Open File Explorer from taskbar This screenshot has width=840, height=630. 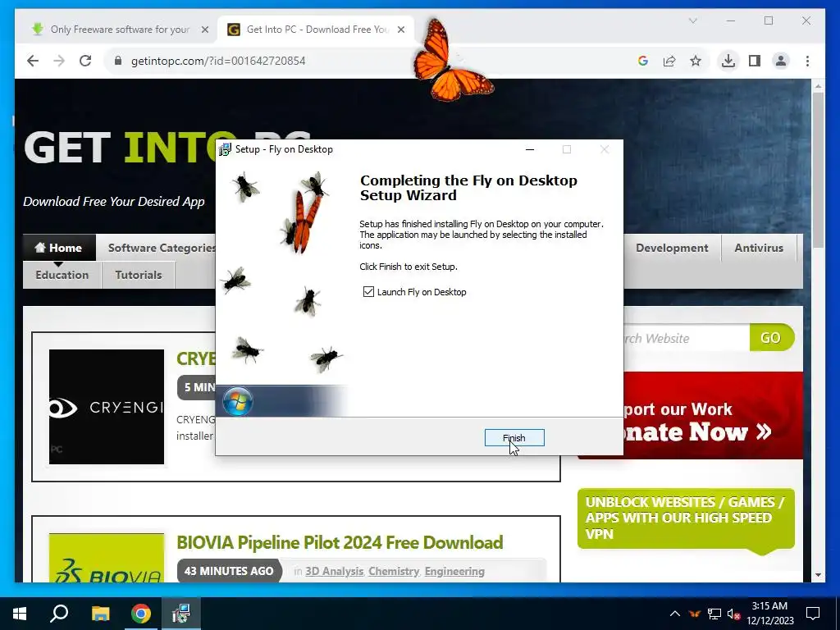(100, 614)
